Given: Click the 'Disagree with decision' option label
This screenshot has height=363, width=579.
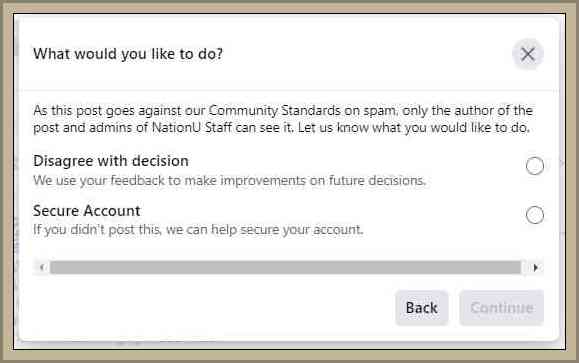Looking at the screenshot, I should click(x=111, y=161).
